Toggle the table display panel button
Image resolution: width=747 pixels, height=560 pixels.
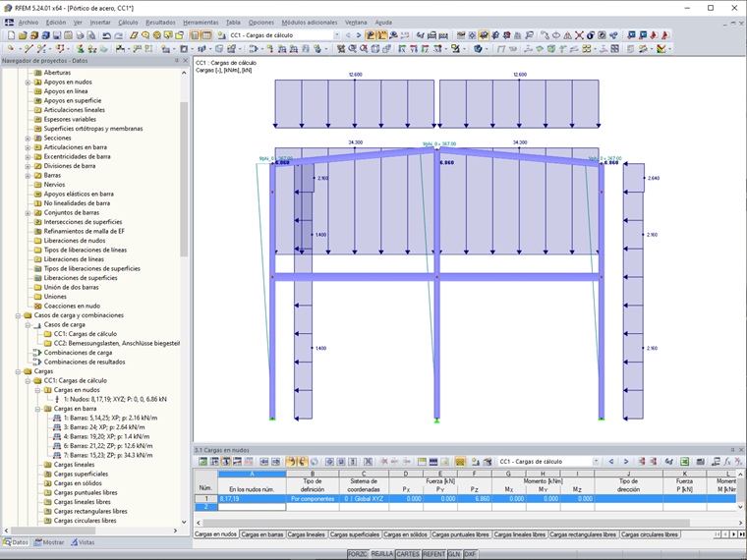pos(206,35)
